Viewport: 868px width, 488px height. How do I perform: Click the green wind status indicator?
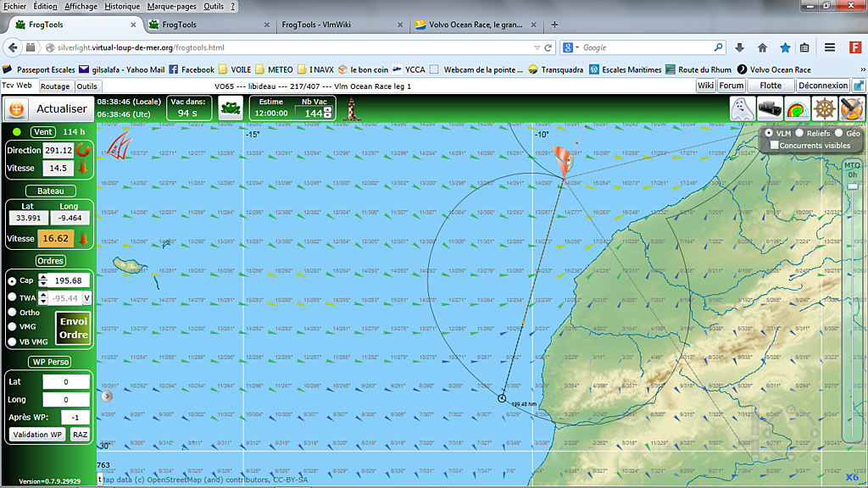pos(17,131)
